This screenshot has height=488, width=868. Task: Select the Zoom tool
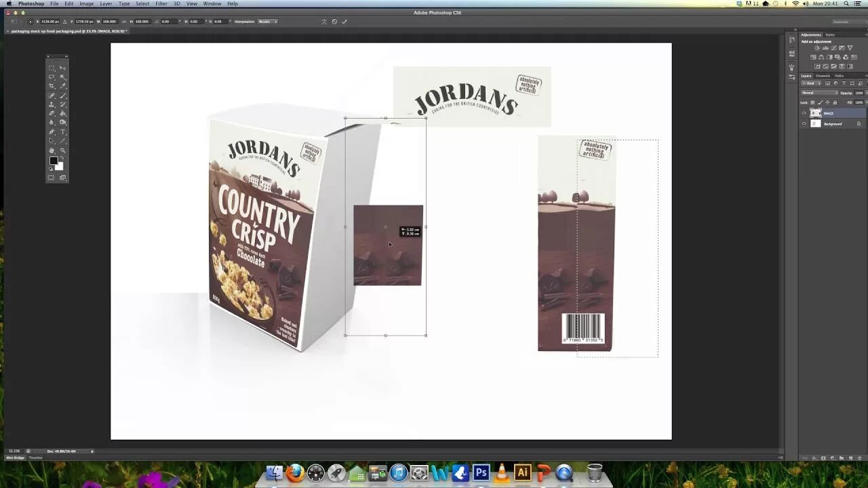point(63,150)
